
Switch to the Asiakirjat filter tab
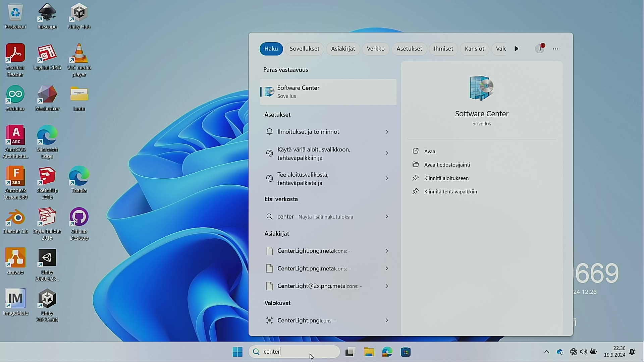343,49
